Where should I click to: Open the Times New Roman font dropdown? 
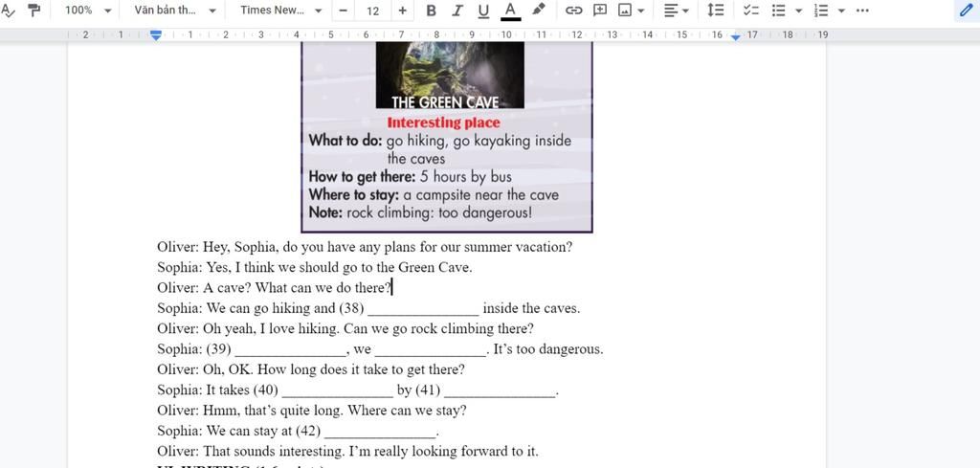(281, 11)
